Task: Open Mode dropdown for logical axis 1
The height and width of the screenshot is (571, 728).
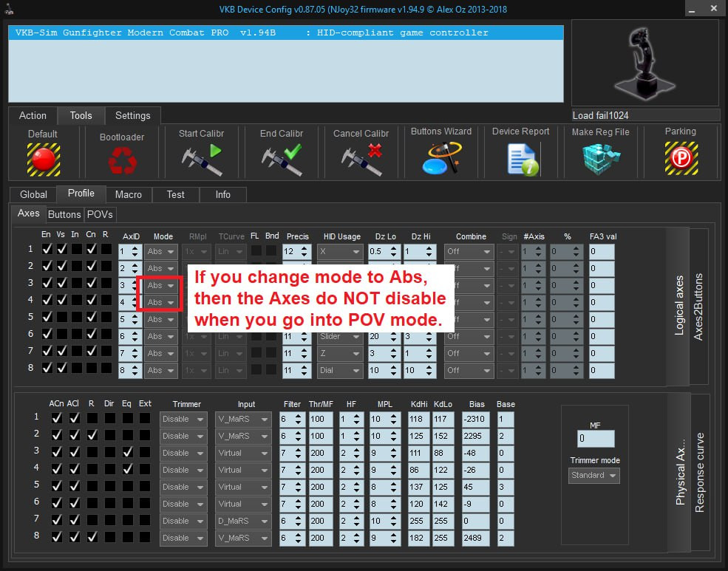Action: (161, 251)
